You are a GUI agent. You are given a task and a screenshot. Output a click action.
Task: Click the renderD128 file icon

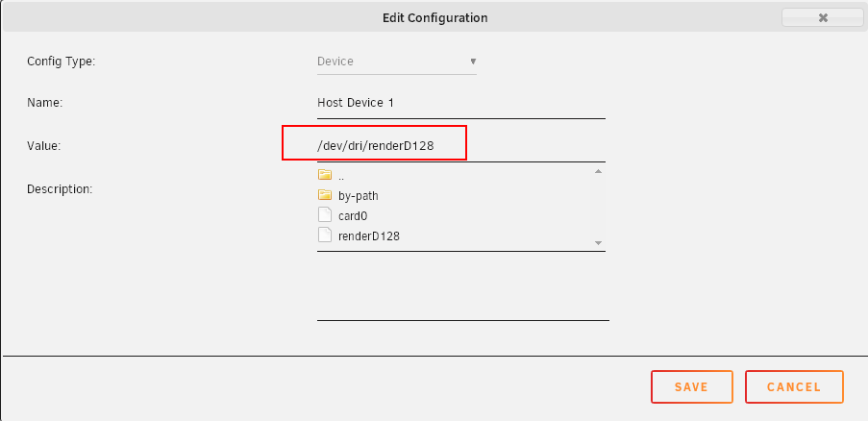pyautogui.click(x=325, y=235)
